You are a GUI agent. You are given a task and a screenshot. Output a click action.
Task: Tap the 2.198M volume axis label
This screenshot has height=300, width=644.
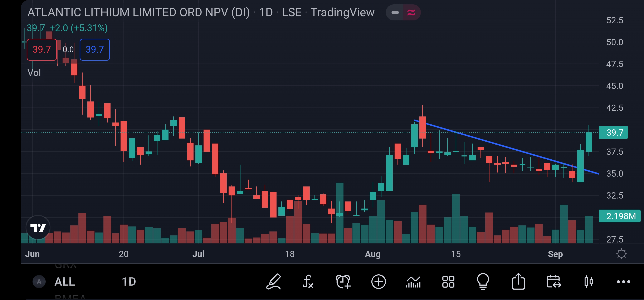coord(620,216)
